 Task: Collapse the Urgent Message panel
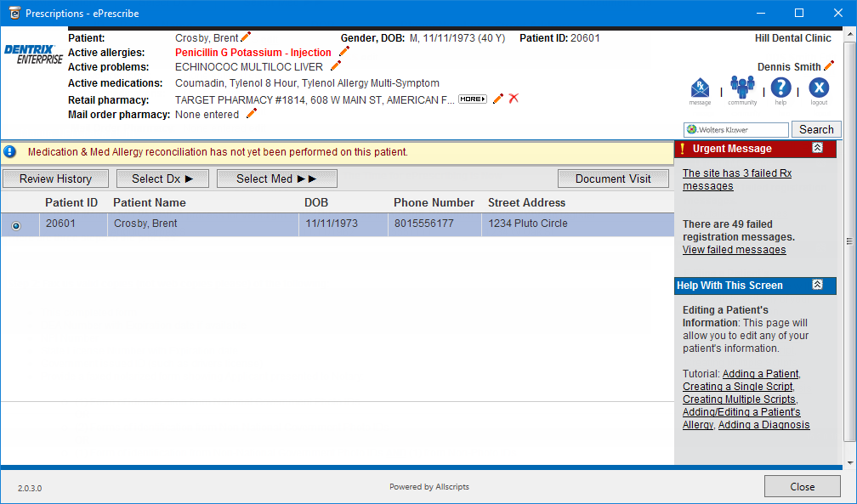click(818, 148)
